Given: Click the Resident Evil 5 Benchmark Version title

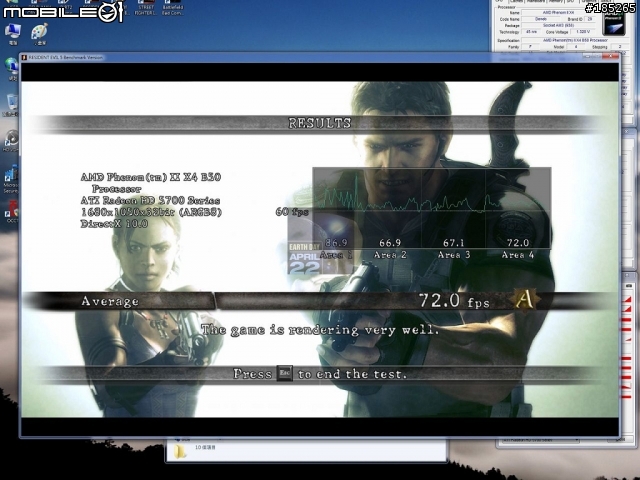Looking at the screenshot, I should point(66,58).
